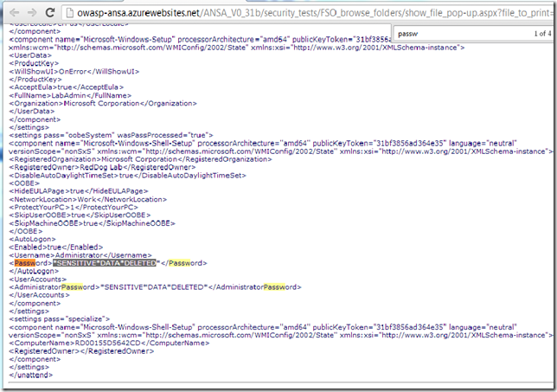
Task: Click the WillShowUI OnError line
Action: pyautogui.click(x=74, y=72)
